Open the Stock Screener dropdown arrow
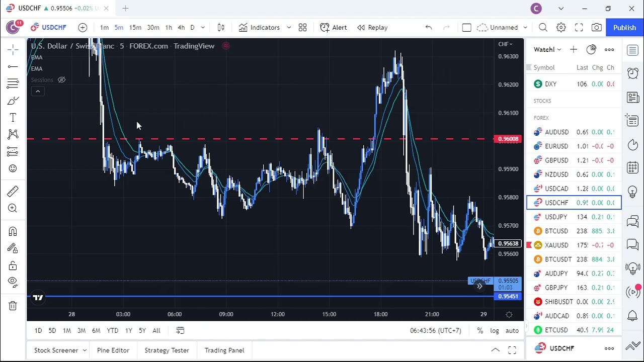This screenshot has height=362, width=644. (x=85, y=350)
